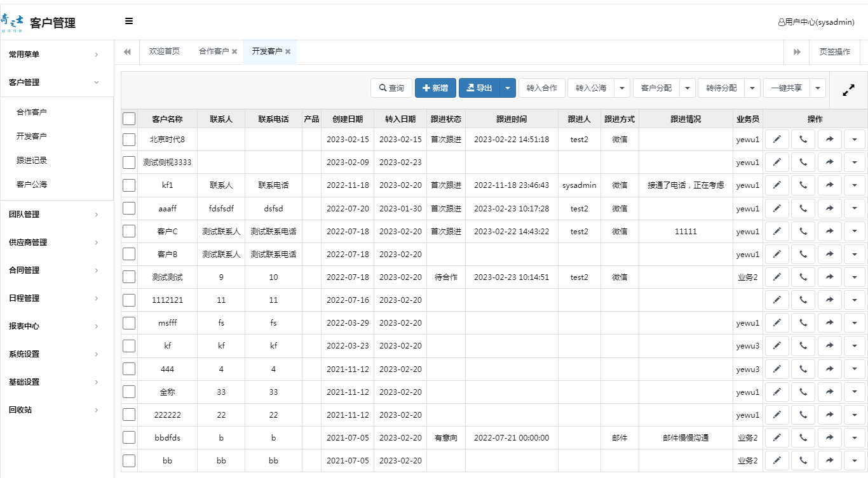
Task: Select the checkbox for 测试侧视3333
Action: pyautogui.click(x=129, y=162)
